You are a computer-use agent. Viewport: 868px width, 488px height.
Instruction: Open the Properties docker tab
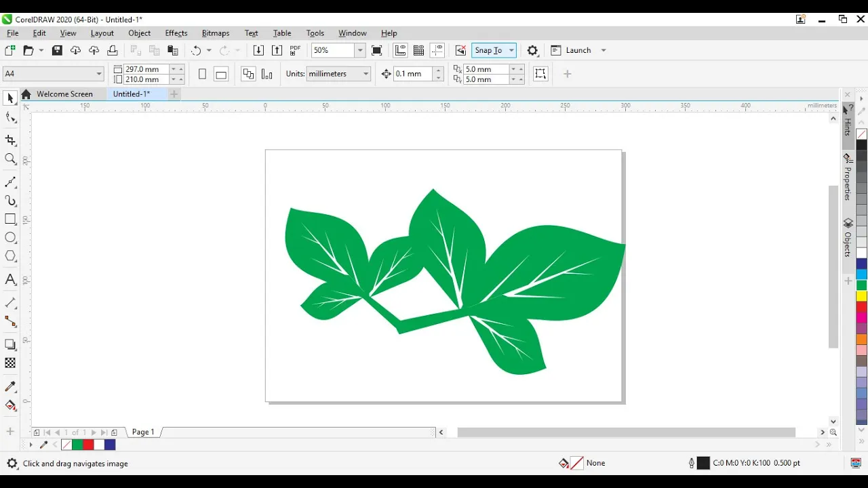click(848, 178)
